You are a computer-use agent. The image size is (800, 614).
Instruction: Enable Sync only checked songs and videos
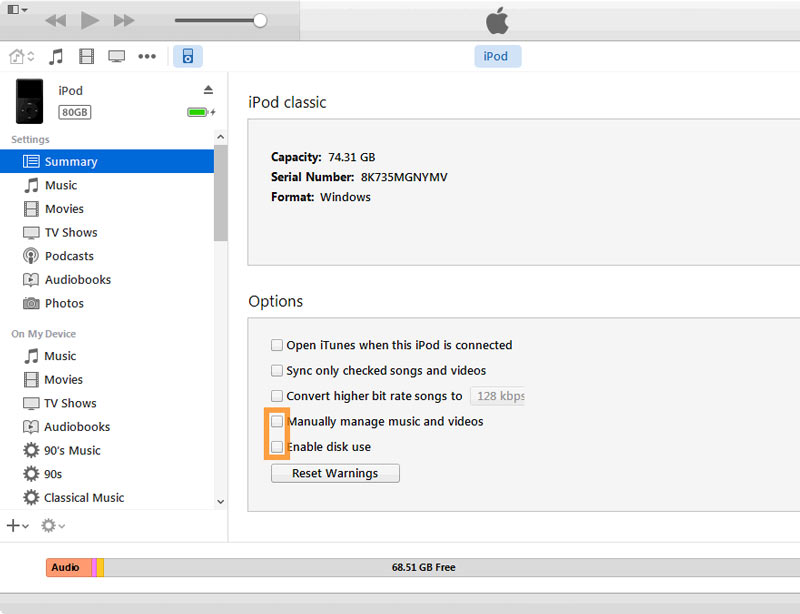[x=277, y=370]
